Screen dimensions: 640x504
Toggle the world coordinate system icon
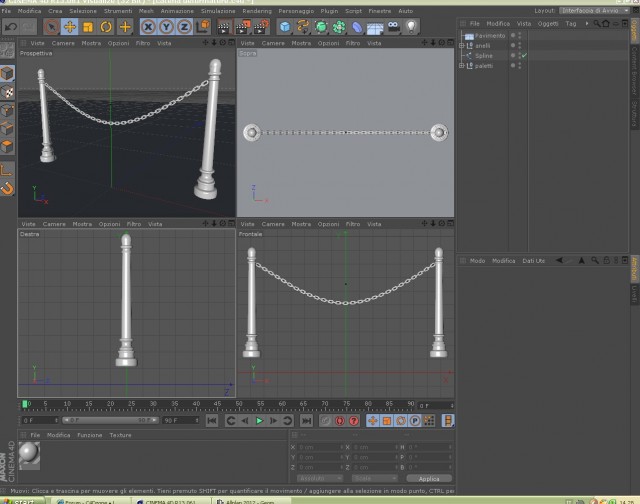tap(203, 27)
